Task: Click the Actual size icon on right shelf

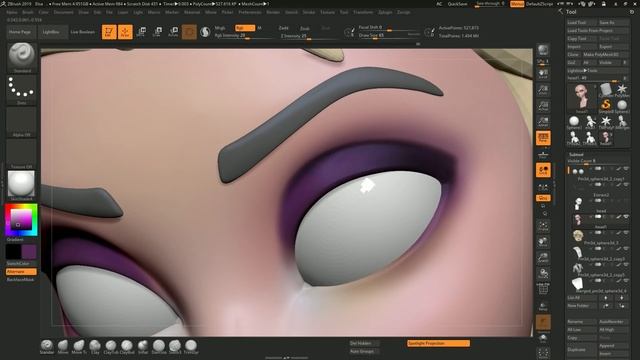Action: click(543, 106)
